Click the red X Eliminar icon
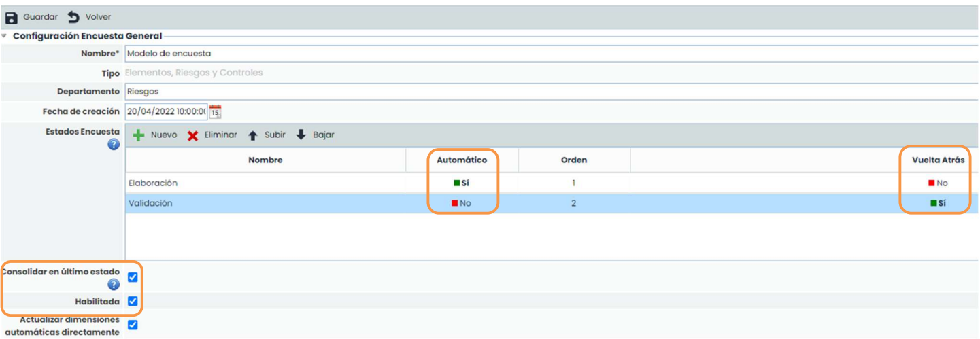980x339 pixels. tap(193, 135)
